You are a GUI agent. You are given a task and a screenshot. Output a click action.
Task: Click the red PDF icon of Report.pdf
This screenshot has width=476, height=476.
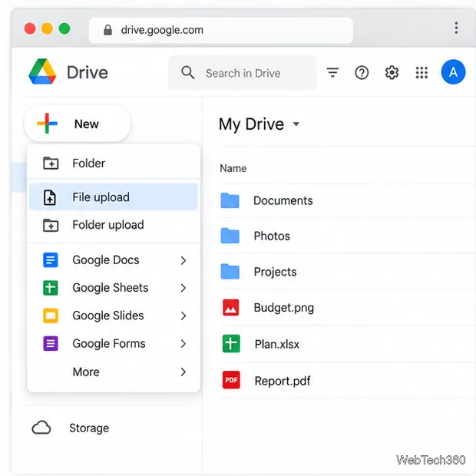click(231, 380)
